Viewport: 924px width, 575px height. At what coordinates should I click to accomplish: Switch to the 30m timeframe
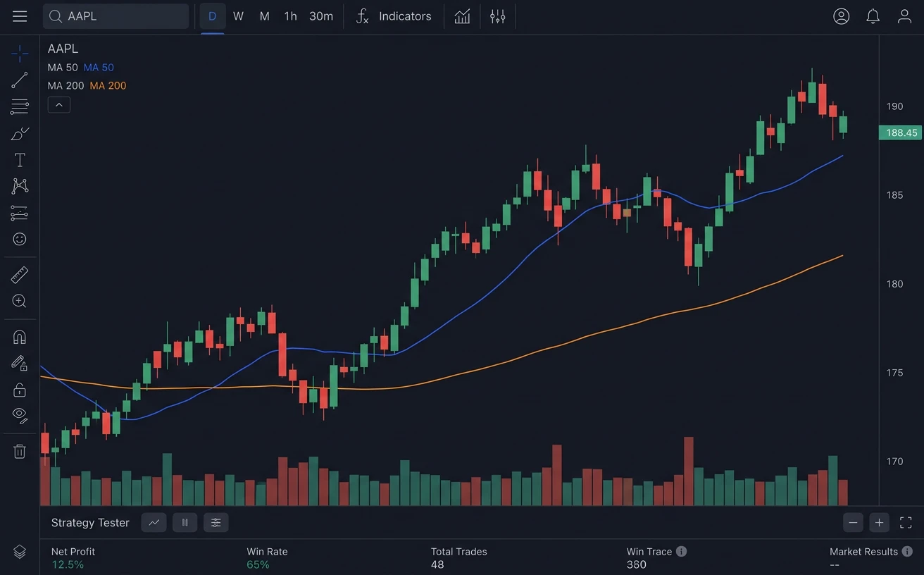321,16
